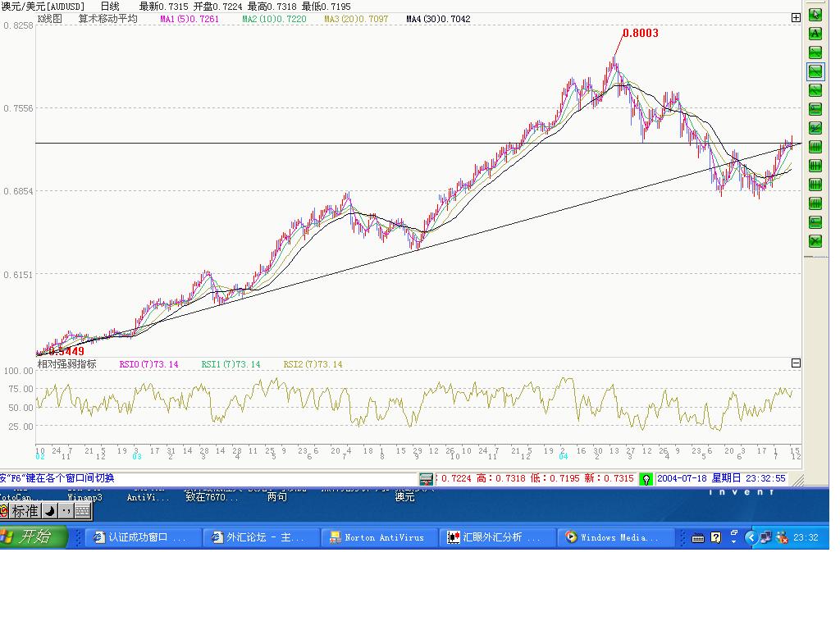Click the X delete-drawing tool icon
The width and height of the screenshot is (840, 630).
click(815, 240)
